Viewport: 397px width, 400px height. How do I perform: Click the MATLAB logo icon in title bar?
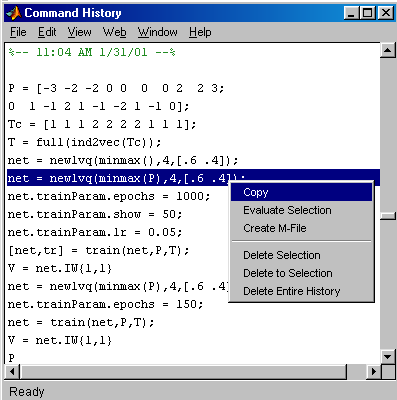(14, 13)
